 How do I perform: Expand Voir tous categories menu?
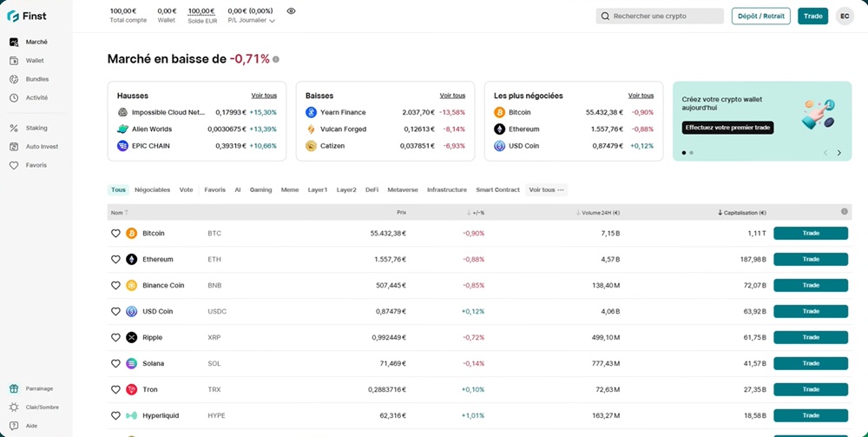[x=546, y=190]
